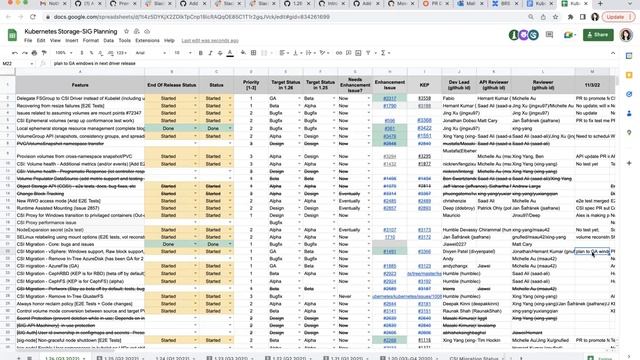
Task: Collapse the toolbar with the up chevron
Action: point(613,53)
